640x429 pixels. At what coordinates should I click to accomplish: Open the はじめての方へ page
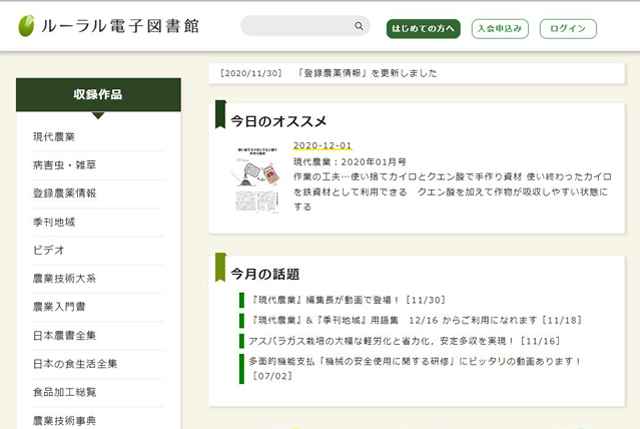click(423, 28)
